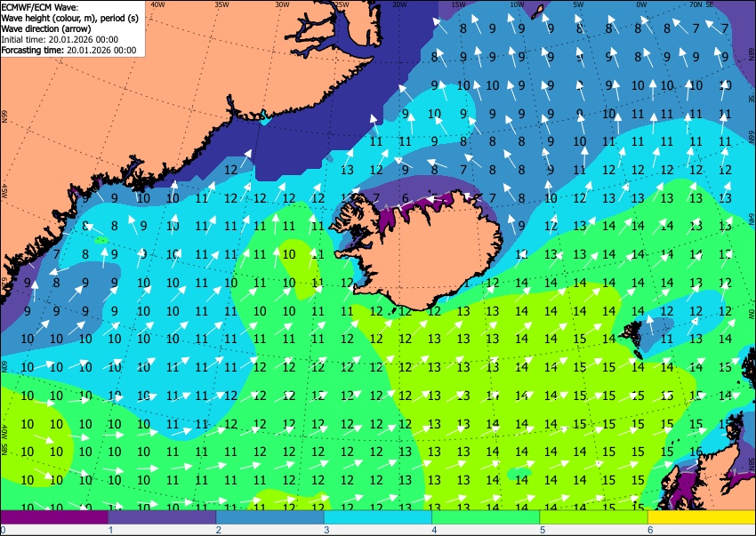Click the cyan 3–4 m legend swatch
This screenshot has height=536, width=756.
pos(378,517)
